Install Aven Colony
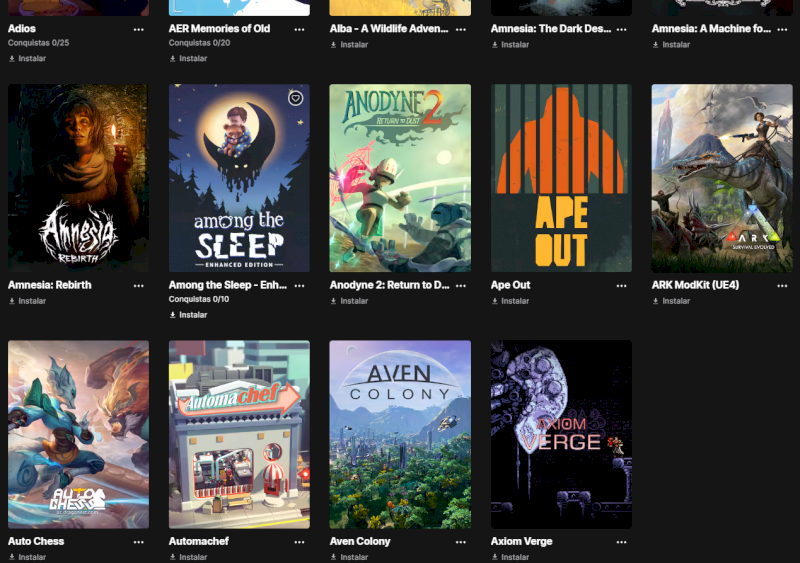The height and width of the screenshot is (563, 800). pyautogui.click(x=349, y=557)
